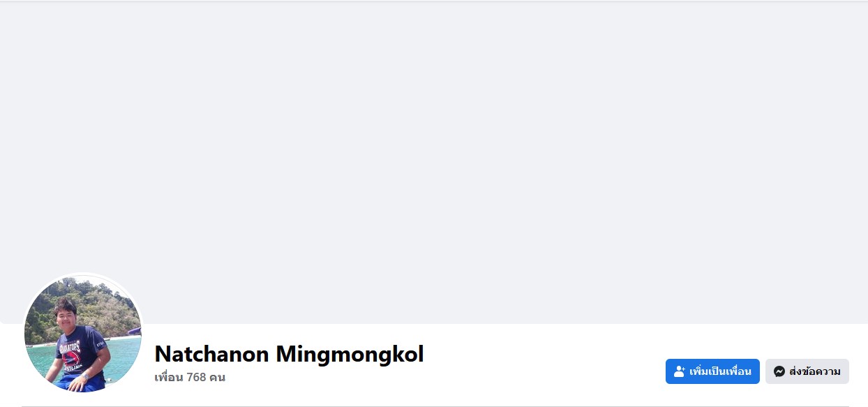Add Natchanon as friend via เพิ่มเป็นเพื่อน

(712, 371)
